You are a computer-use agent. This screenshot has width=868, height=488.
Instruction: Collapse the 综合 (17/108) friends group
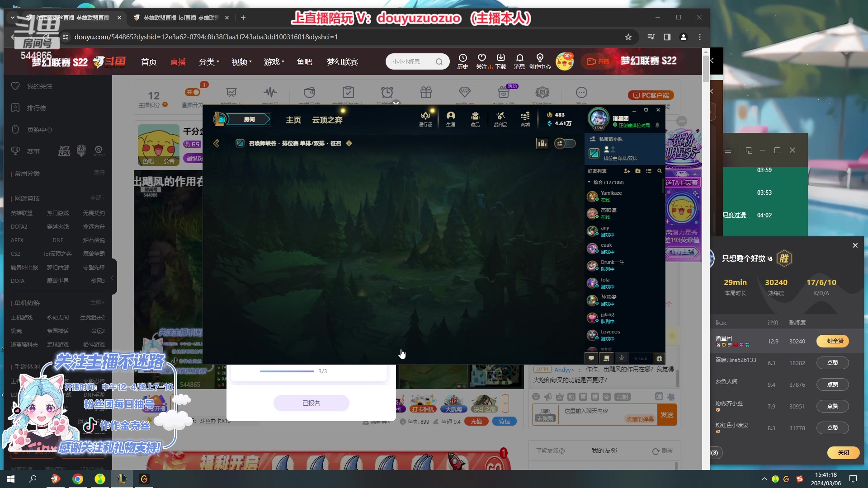589,182
